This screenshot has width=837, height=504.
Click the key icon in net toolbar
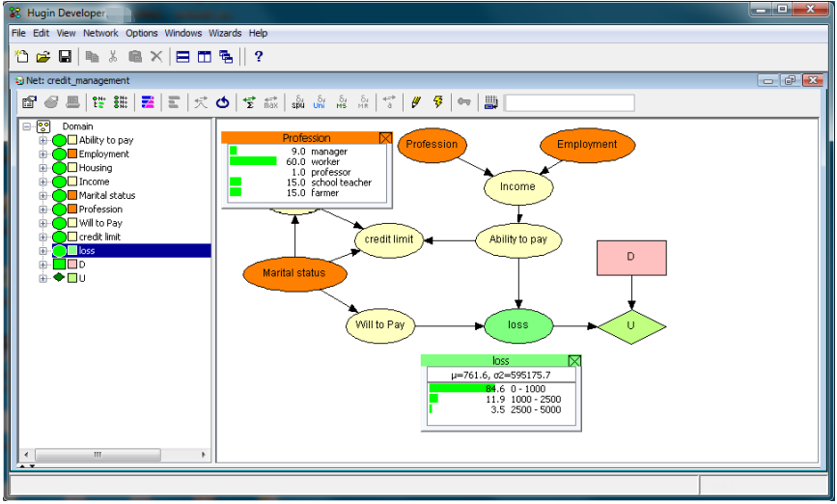[464, 101]
